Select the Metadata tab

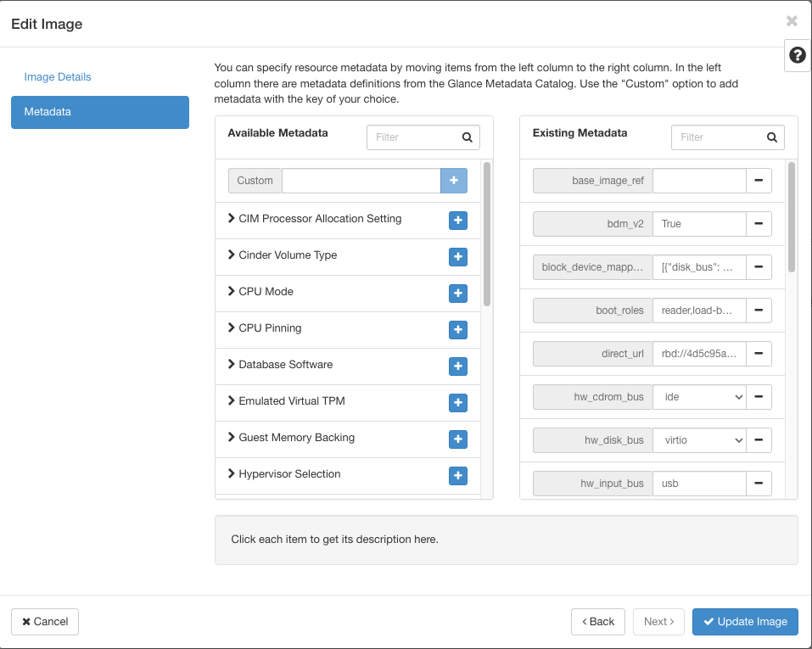click(99, 112)
